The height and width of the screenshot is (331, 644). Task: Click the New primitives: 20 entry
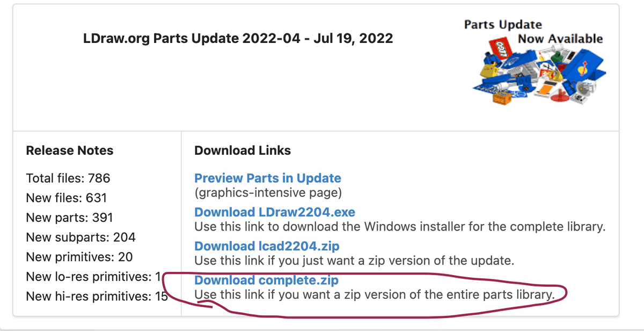[x=79, y=257]
